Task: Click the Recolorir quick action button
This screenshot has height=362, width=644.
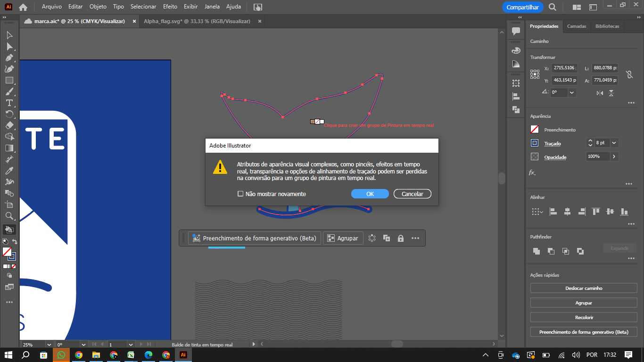Action: pos(584,317)
